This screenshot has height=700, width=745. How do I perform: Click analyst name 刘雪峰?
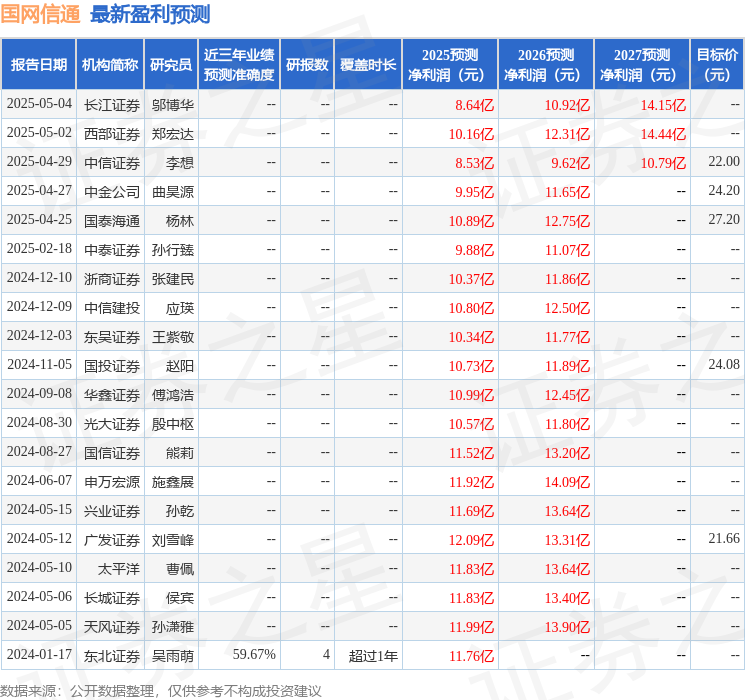(172, 540)
